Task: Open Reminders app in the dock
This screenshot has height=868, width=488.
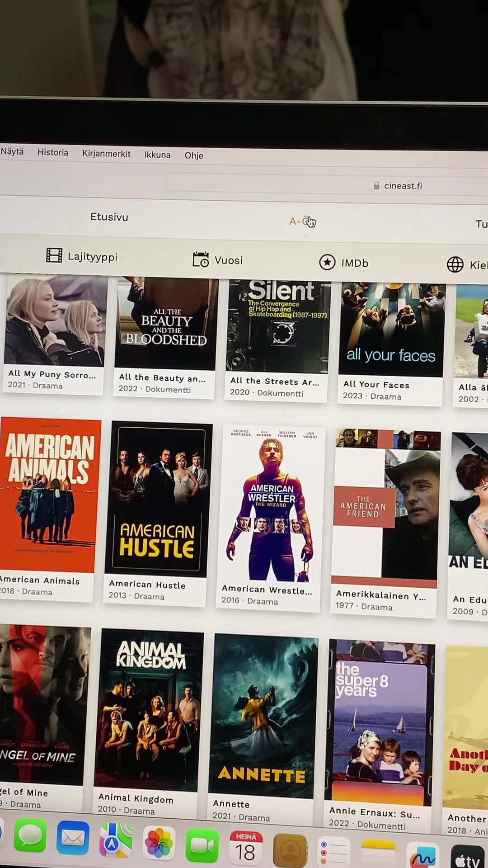Action: (333, 852)
